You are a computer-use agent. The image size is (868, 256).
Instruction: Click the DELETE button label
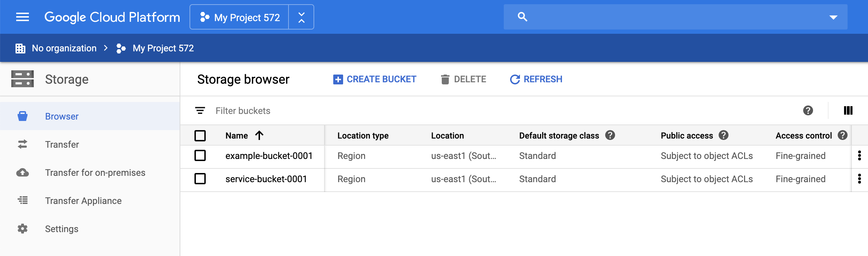click(x=470, y=79)
